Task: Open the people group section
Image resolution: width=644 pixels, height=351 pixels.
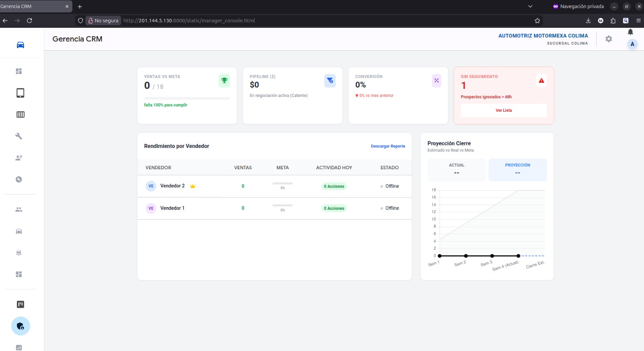Action: click(x=19, y=209)
